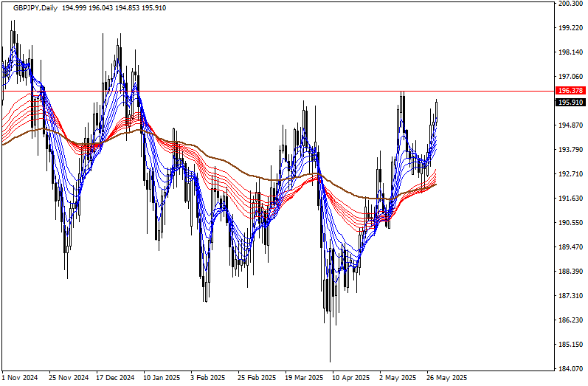Click the 185.150 price axis value
Viewport: 588px width, 386px height.
click(571, 345)
